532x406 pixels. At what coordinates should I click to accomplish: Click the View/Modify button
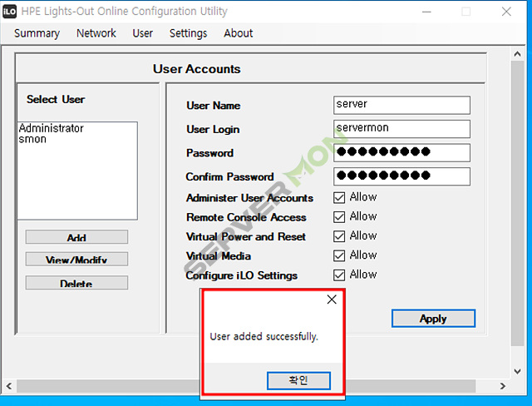[x=76, y=259]
